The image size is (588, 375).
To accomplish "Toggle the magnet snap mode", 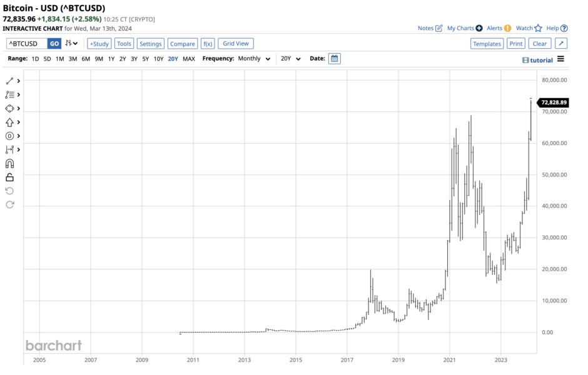I will (9, 163).
